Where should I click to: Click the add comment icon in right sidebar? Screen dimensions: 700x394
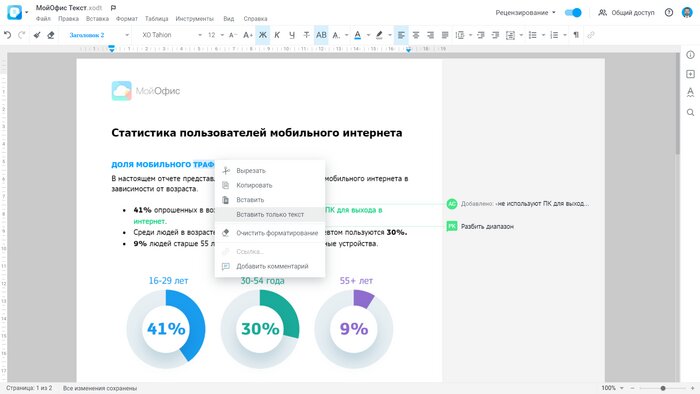click(690, 74)
